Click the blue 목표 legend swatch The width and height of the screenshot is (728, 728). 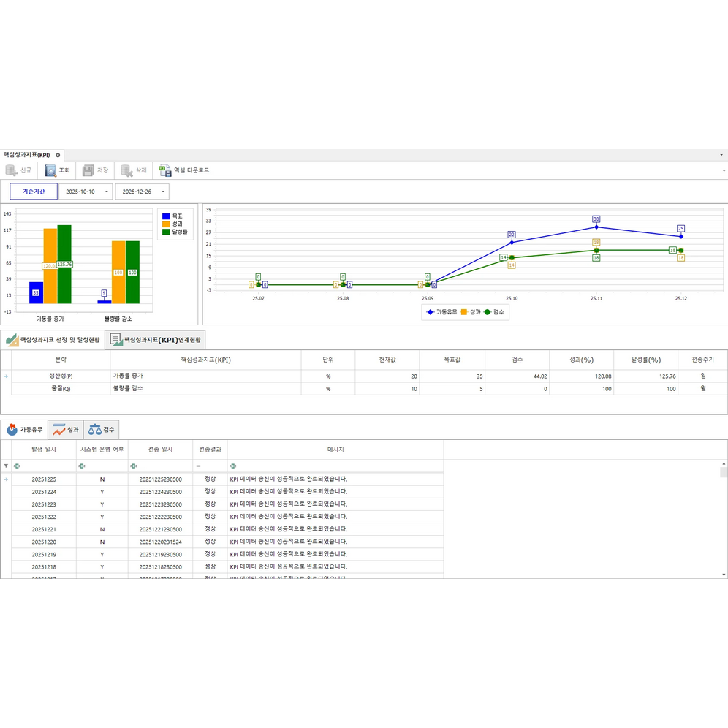167,216
